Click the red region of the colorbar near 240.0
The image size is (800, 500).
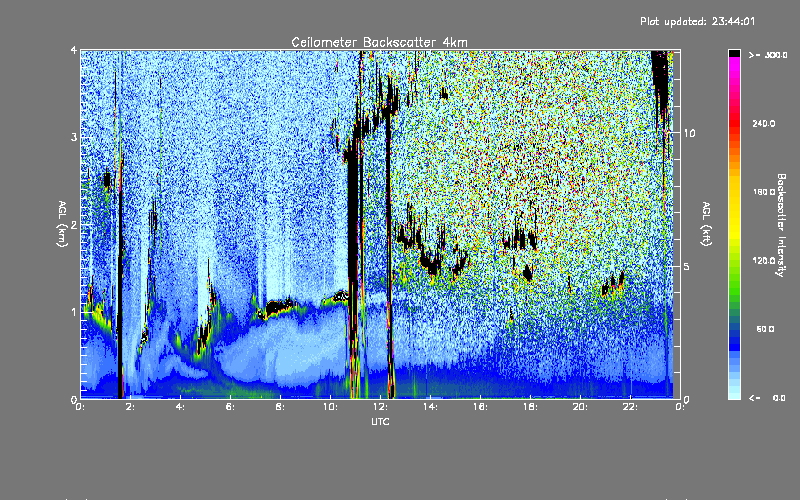point(734,123)
